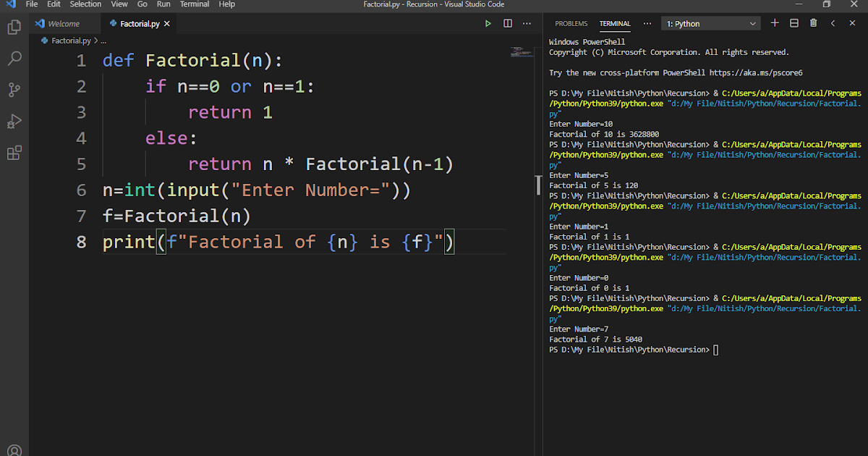The image size is (868, 456).
Task: Click 'Windows PowerShell' terminal header text
Action: point(587,42)
